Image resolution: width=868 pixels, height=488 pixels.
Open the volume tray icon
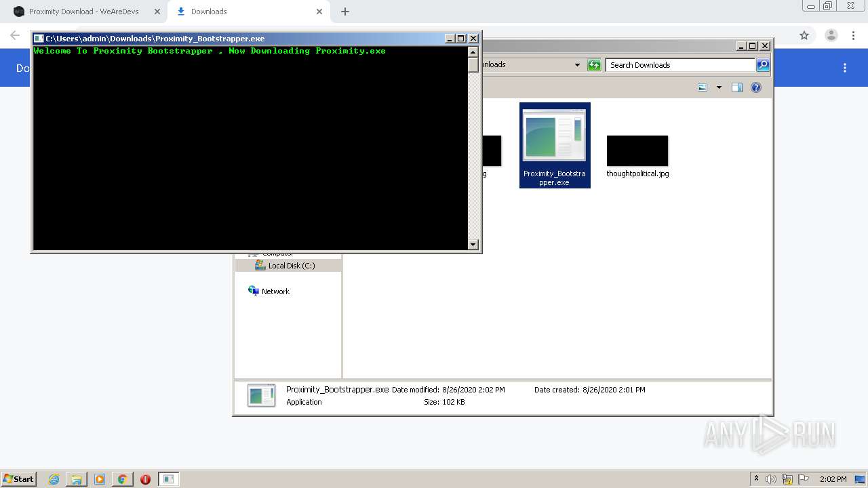[771, 479]
